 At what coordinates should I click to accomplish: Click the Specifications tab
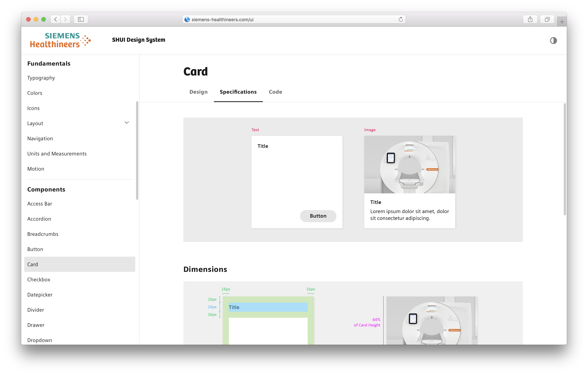coord(238,92)
